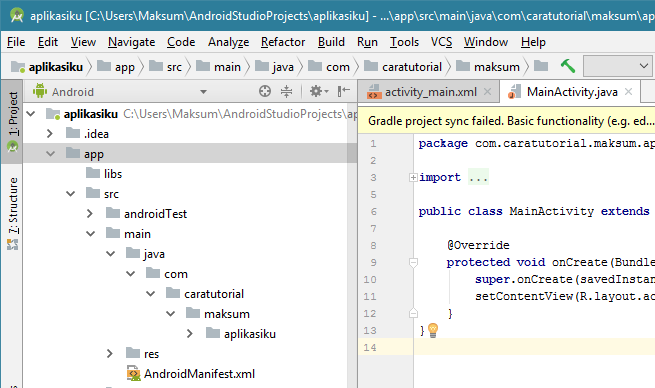This screenshot has height=388, width=655.
Task: Expand the res folder
Action: tap(110, 353)
